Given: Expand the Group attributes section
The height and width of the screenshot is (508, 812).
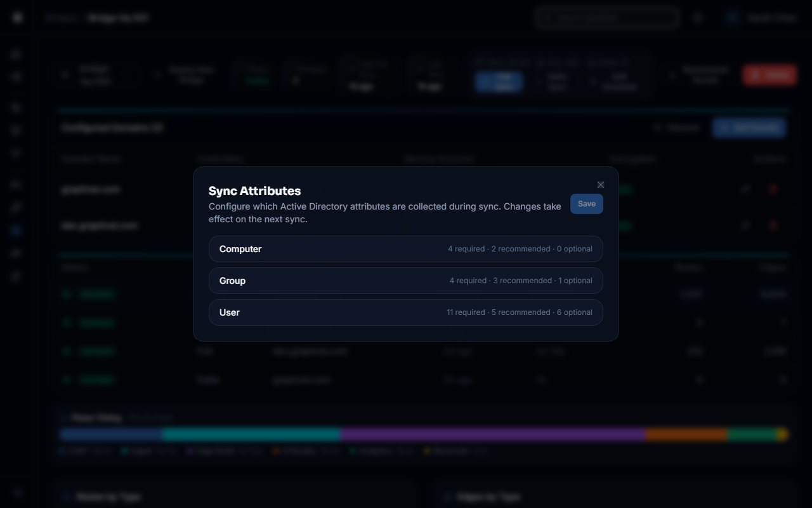Looking at the screenshot, I should coord(406,280).
